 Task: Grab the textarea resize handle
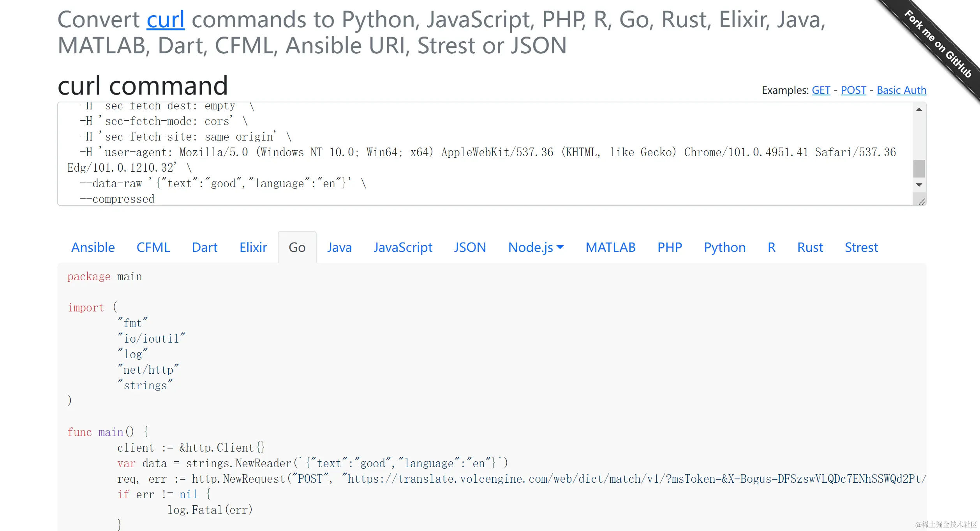click(922, 202)
